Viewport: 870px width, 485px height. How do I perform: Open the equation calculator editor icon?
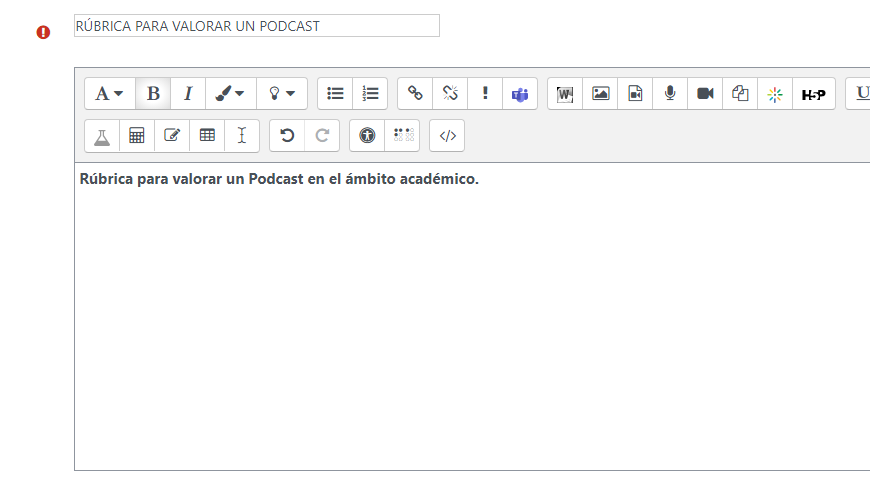137,136
